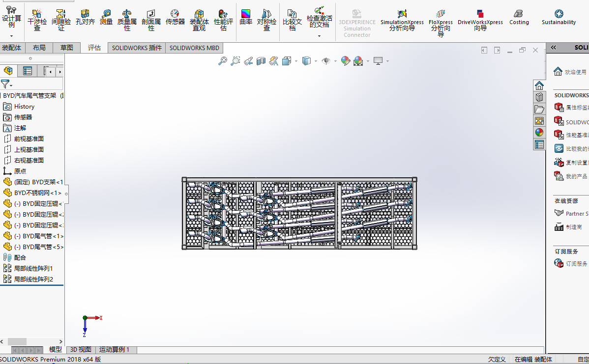Open the DriveWorksXpress wizard
589x364 pixels.
[480, 20]
